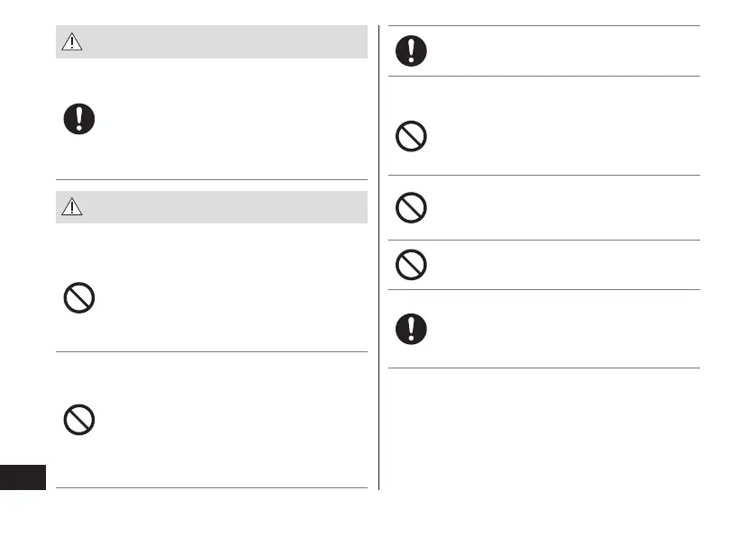Click the black tab on the page's left edge
This screenshot has height=536, width=756.
(x=23, y=477)
